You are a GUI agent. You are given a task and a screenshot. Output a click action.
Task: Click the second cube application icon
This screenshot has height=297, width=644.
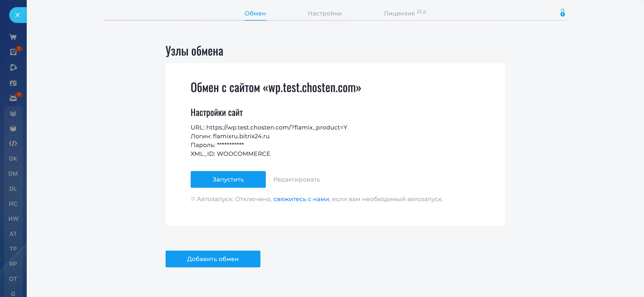pos(13,128)
